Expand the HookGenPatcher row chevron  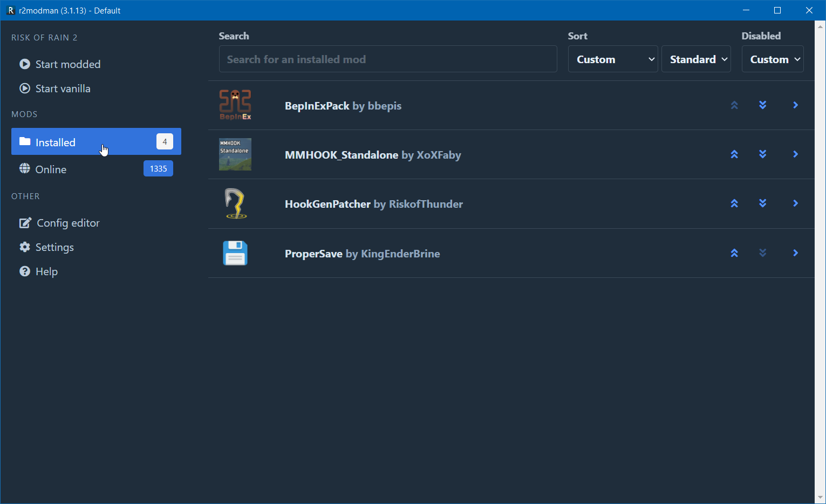point(796,203)
